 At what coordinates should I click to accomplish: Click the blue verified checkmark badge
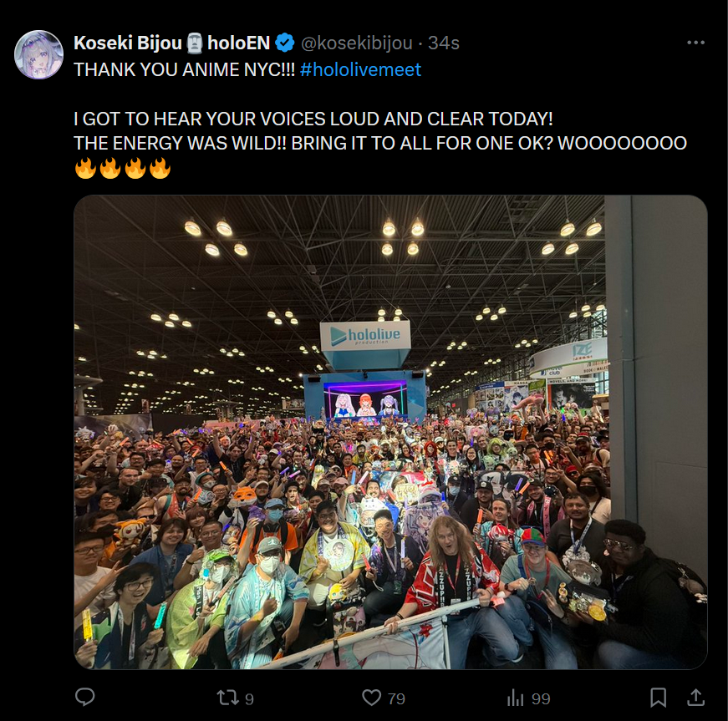(x=285, y=43)
